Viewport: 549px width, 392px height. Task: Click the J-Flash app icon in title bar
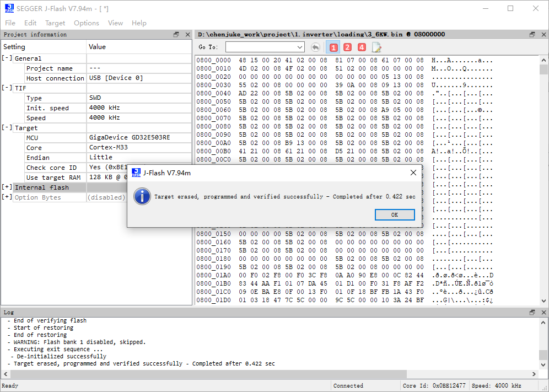9,8
